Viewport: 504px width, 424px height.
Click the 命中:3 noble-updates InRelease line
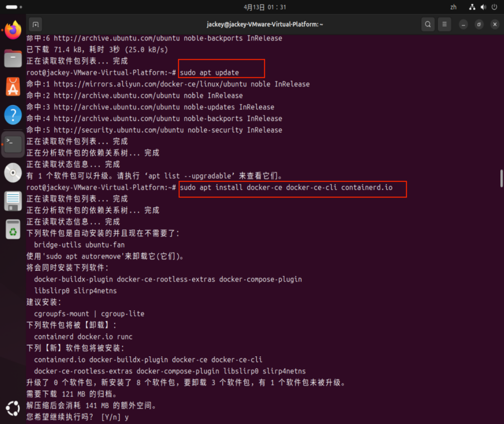150,107
